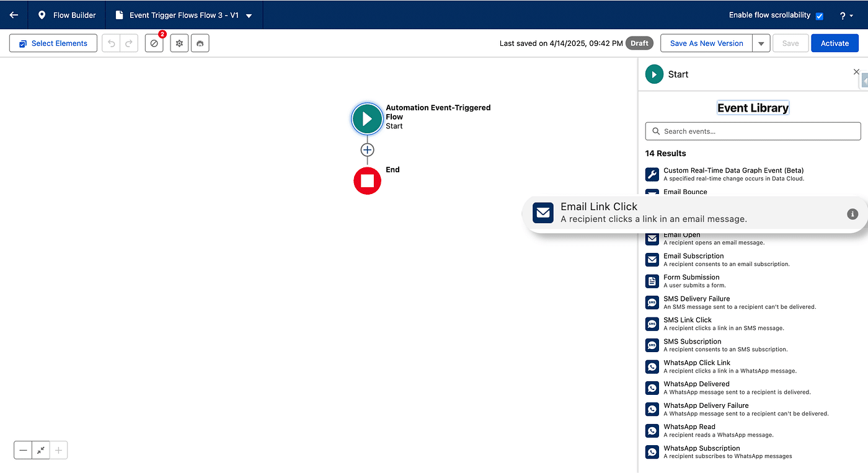Open the flow name version dropdown
868x473 pixels.
(x=249, y=15)
